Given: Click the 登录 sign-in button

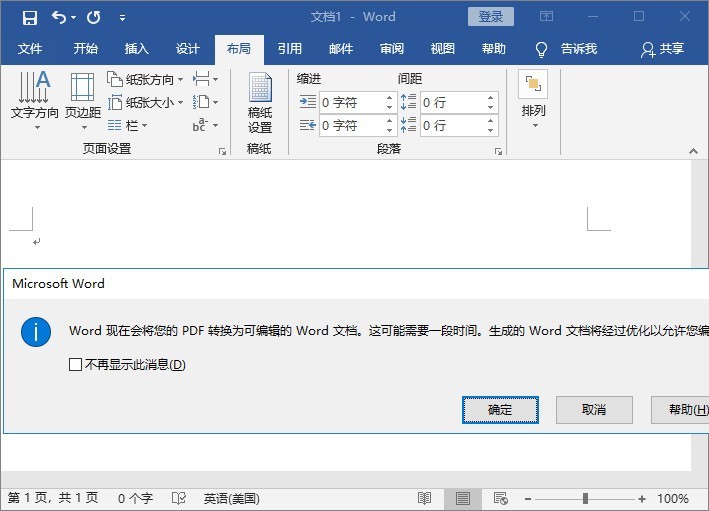Looking at the screenshot, I should pyautogui.click(x=491, y=17).
